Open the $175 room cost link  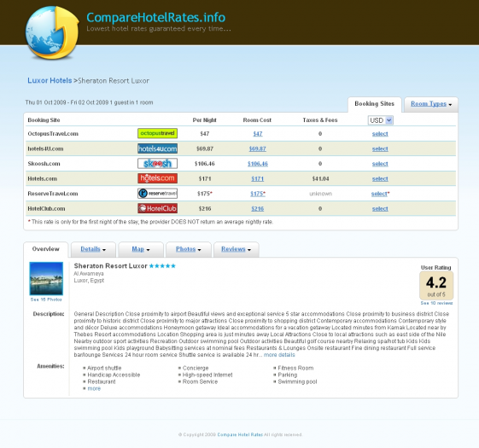click(258, 194)
